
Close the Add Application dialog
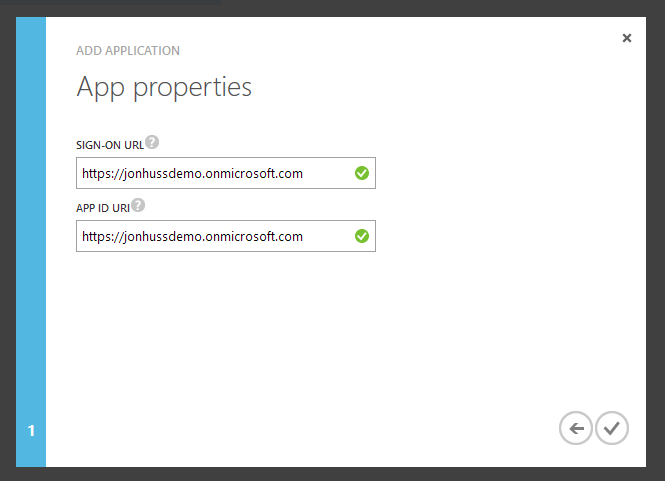pyautogui.click(x=627, y=38)
